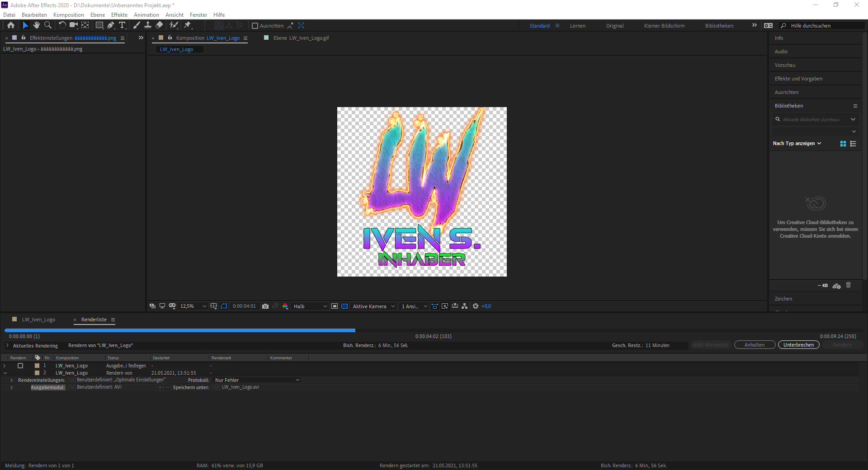Open the Komposition menu
This screenshot has height=470, width=868.
tap(68, 15)
